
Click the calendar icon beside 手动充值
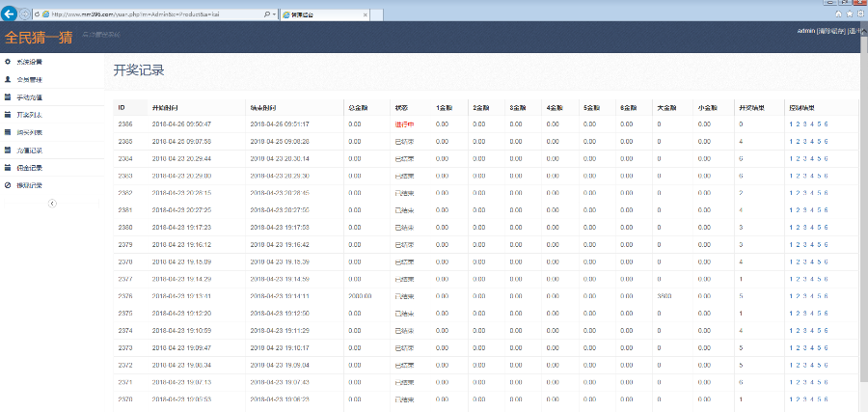(x=8, y=97)
